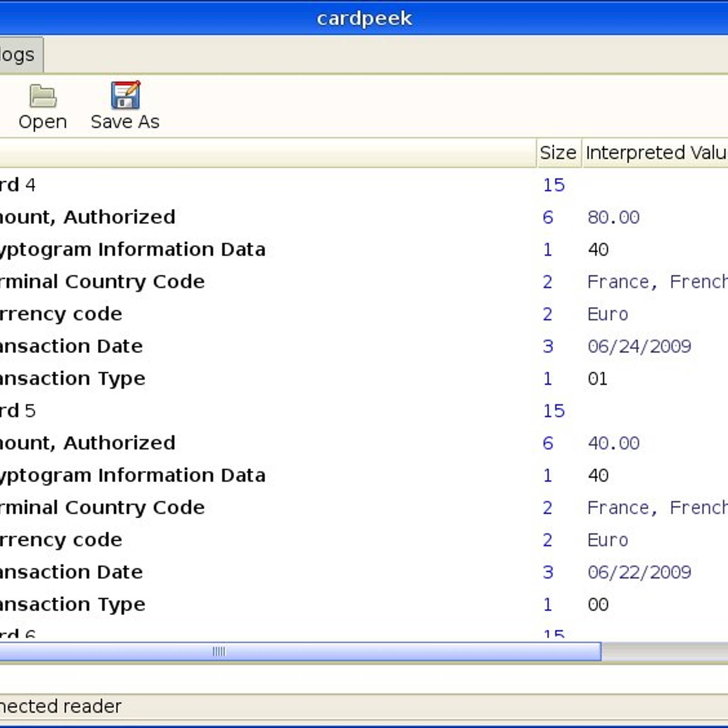The image size is (728, 728).
Task: Click the horizontal scrollbar track beside the thumb
Action: point(664,652)
